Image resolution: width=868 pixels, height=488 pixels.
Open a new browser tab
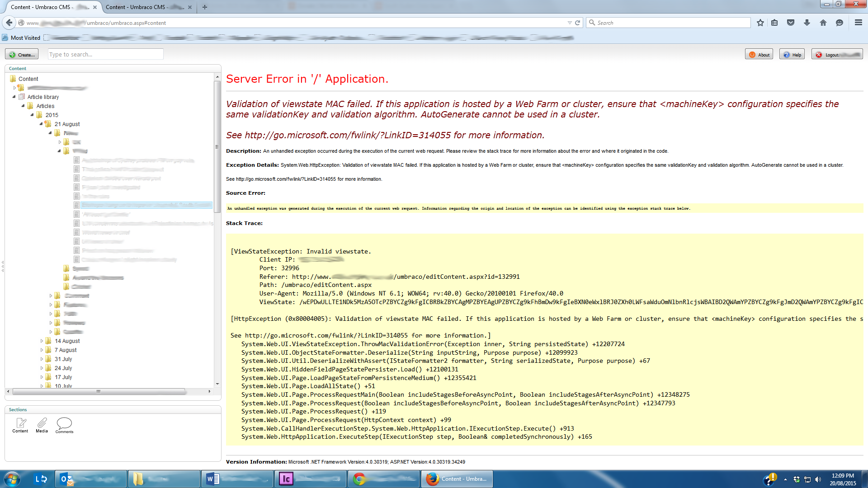pyautogui.click(x=205, y=7)
